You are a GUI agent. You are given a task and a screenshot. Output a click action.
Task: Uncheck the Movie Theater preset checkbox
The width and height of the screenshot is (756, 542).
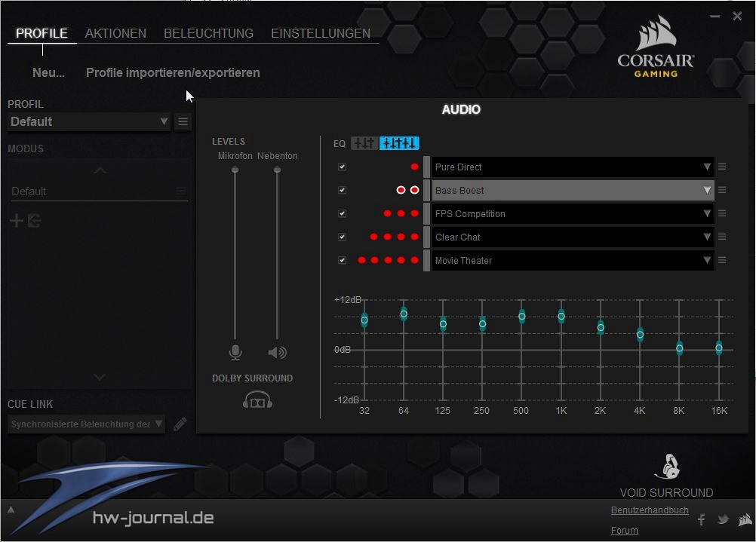[343, 260]
